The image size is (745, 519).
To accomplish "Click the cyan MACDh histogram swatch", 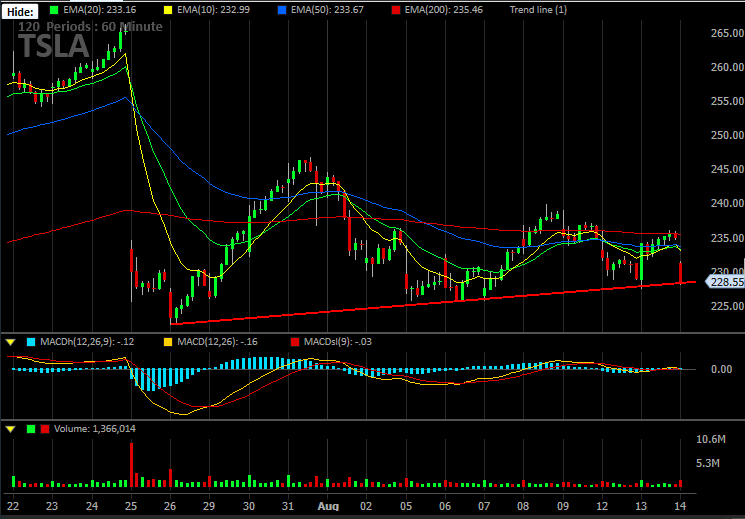I will 31,341.
